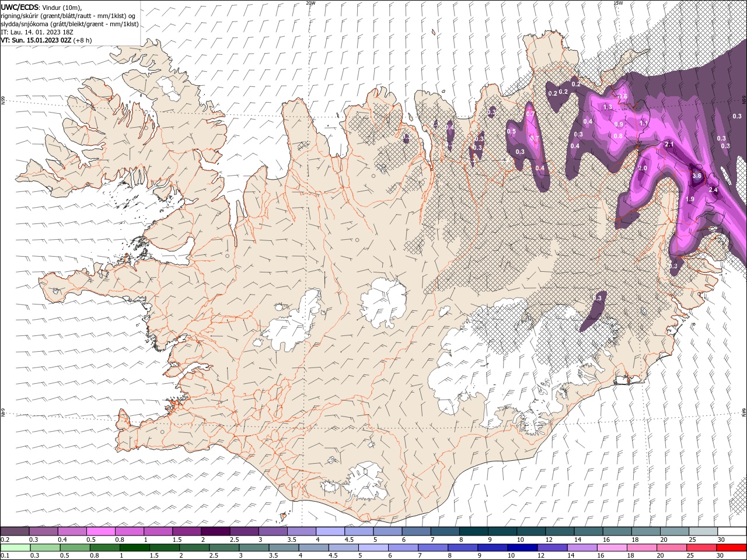Select the light gray 25–30 swatch, top legend
This screenshot has width=747, height=560.
(703, 531)
